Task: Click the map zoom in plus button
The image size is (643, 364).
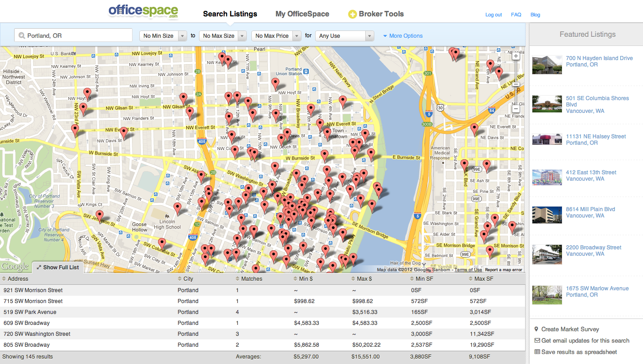Action: click(515, 56)
